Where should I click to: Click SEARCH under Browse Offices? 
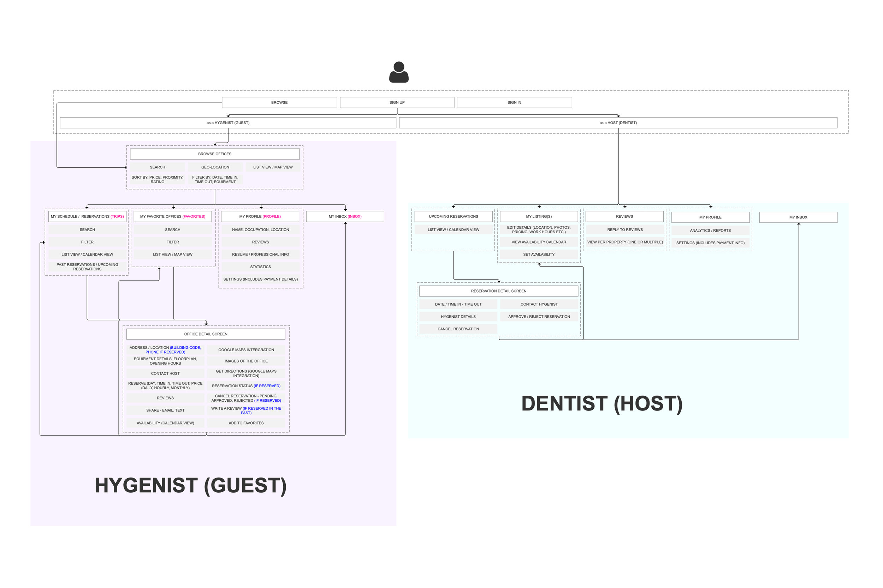click(x=157, y=167)
